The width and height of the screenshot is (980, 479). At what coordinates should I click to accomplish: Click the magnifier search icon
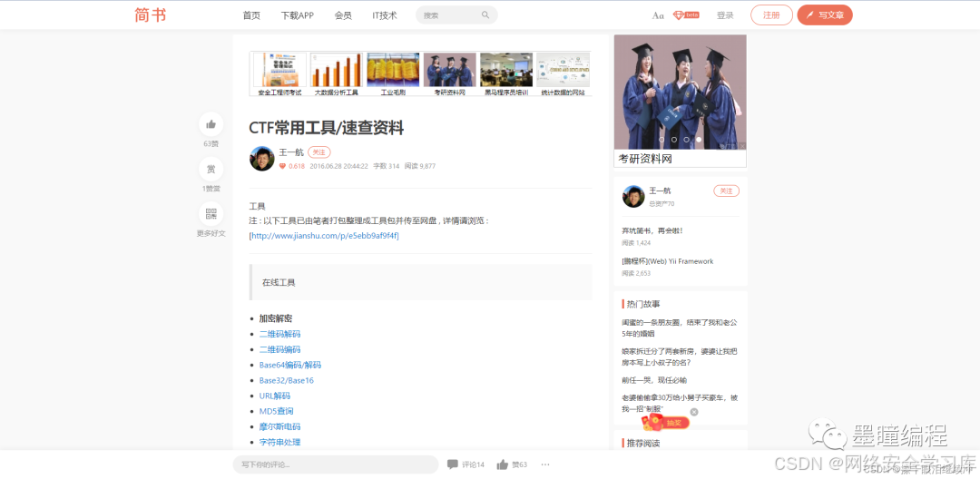click(x=485, y=15)
